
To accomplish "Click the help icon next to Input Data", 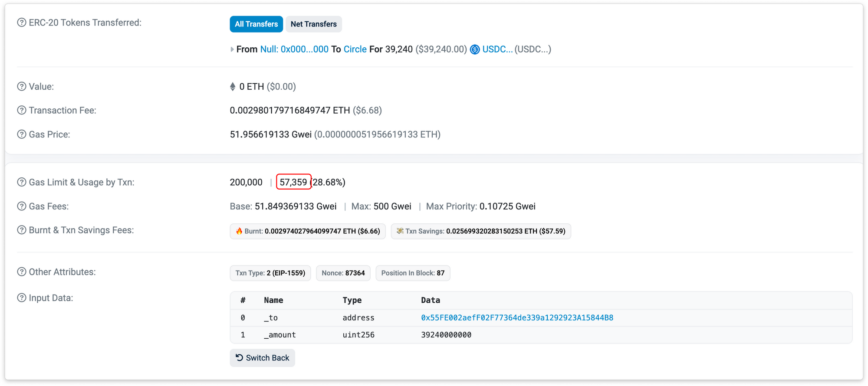I will pos(21,298).
